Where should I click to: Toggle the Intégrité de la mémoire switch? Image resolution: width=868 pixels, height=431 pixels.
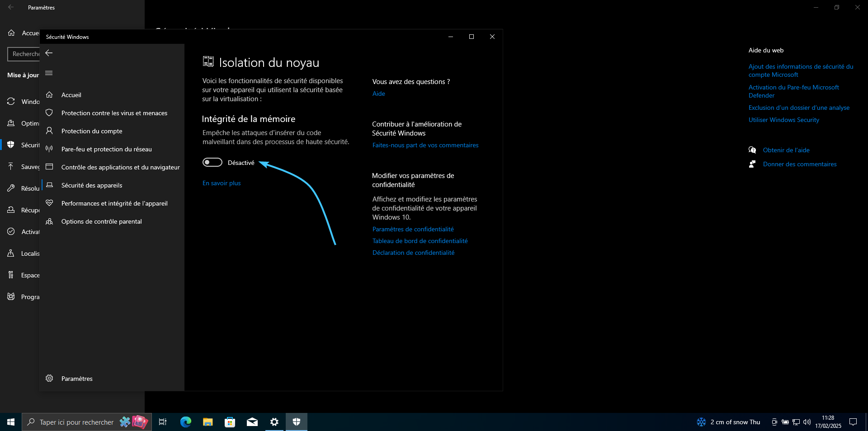coord(212,163)
